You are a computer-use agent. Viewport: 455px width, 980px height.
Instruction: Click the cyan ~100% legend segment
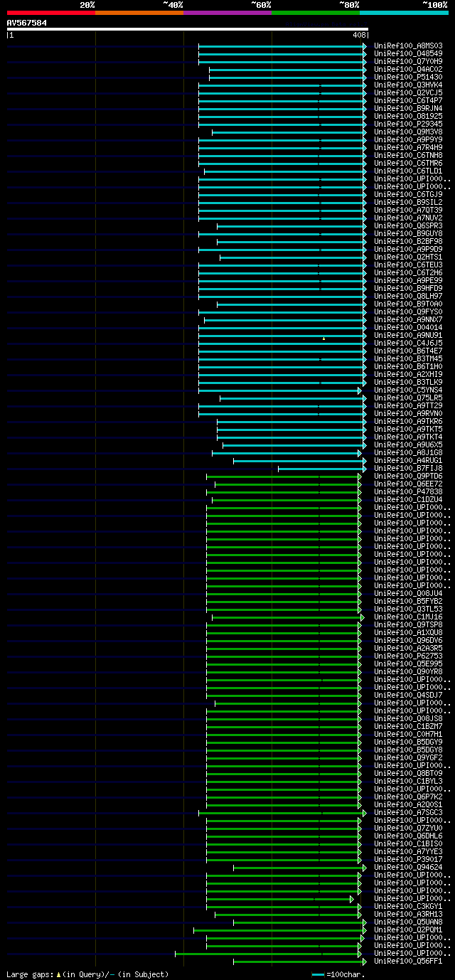pyautogui.click(x=404, y=13)
